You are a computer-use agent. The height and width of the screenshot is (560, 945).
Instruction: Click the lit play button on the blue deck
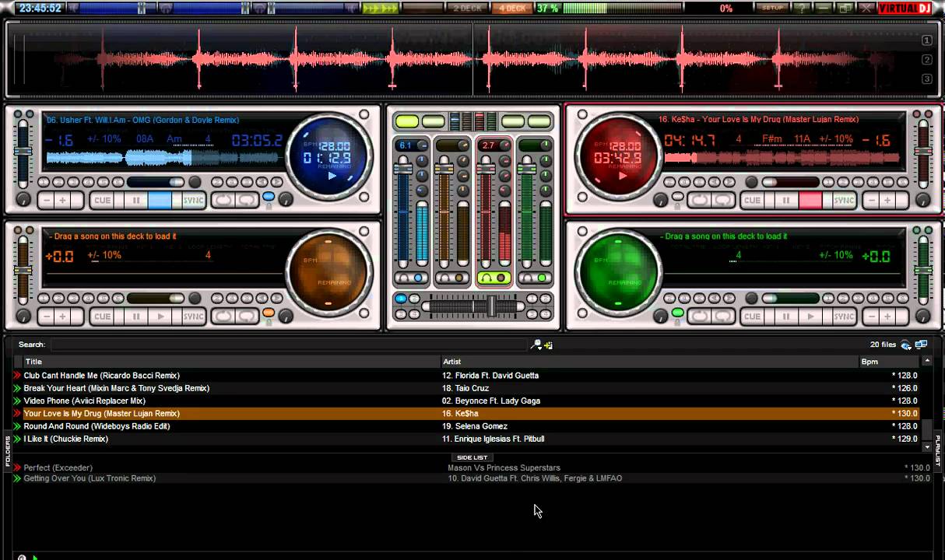click(160, 200)
